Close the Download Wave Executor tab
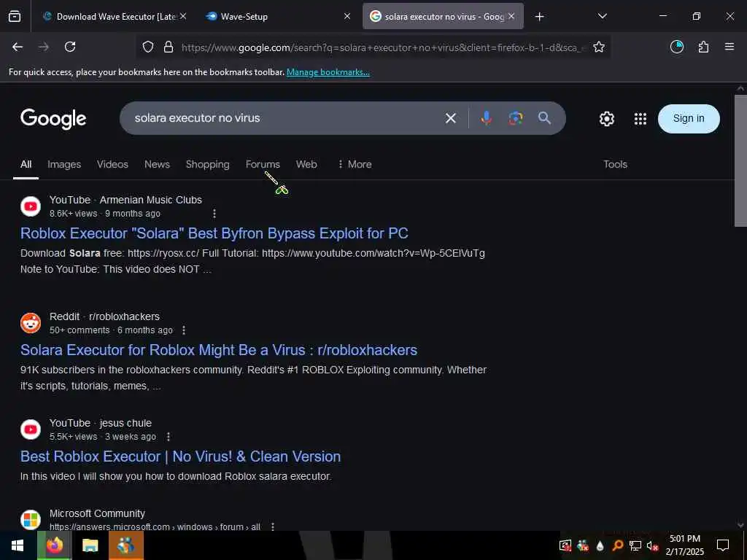The width and height of the screenshot is (747, 560). pyautogui.click(x=183, y=17)
